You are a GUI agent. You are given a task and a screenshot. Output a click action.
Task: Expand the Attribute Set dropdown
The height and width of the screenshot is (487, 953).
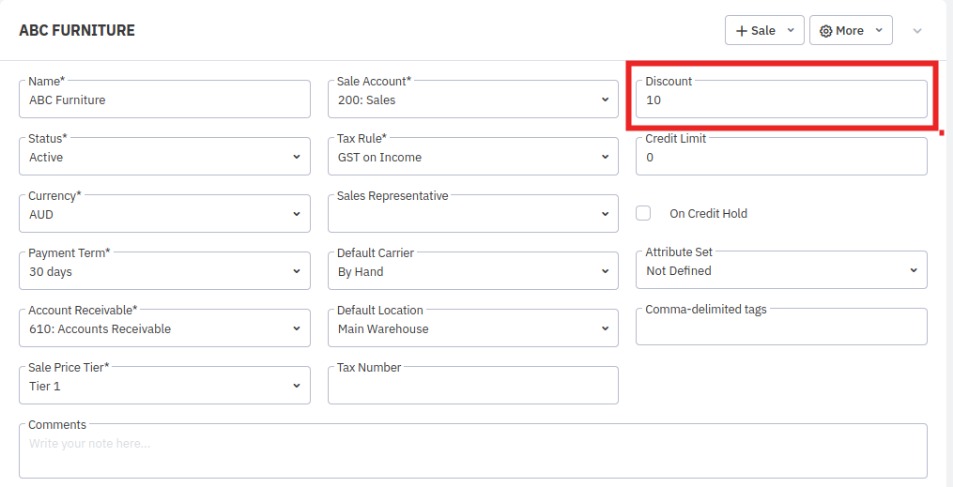tap(780, 271)
